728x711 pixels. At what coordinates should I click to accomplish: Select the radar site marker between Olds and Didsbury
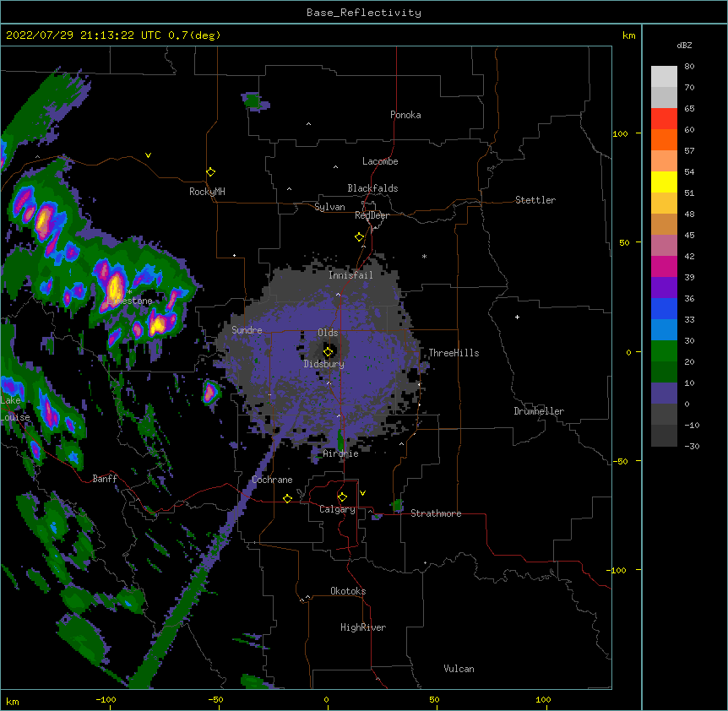328,352
